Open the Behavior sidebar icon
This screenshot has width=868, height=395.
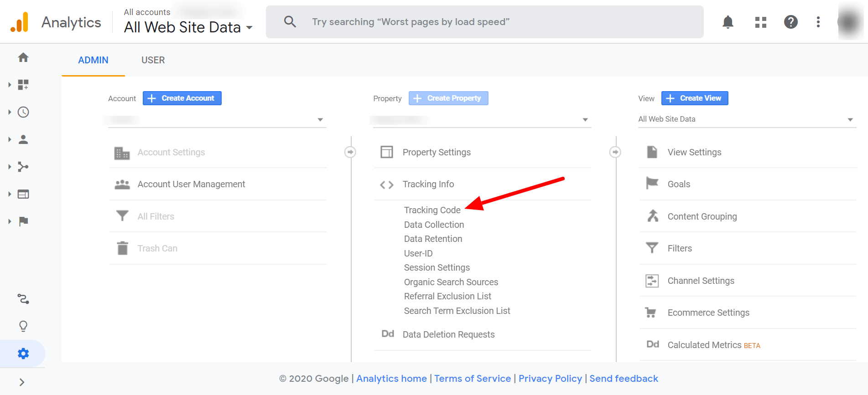coord(23,194)
